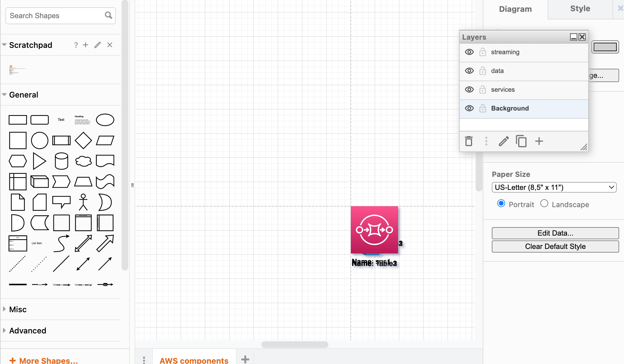Open the Scratchpad edit pencil

pyautogui.click(x=97, y=45)
